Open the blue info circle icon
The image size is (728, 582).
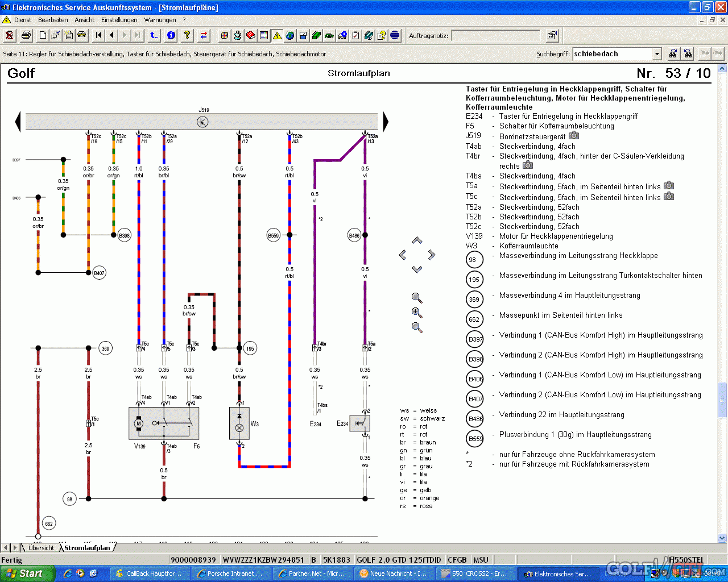tap(171, 35)
